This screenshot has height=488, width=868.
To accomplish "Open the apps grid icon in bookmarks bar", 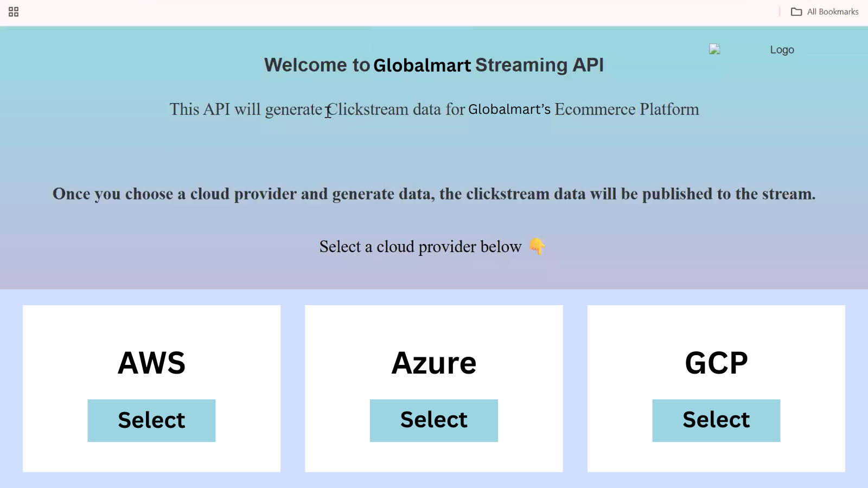I will pos(14,12).
